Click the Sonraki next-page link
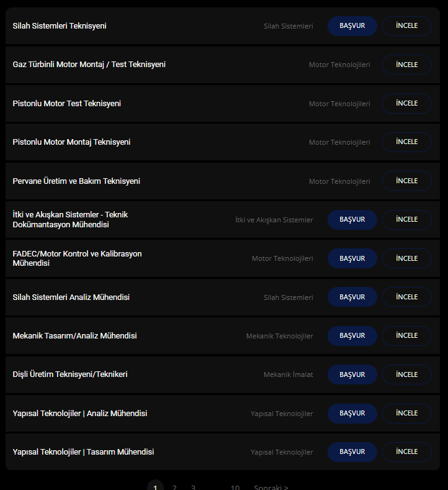The width and height of the screenshot is (448, 490). point(271,487)
